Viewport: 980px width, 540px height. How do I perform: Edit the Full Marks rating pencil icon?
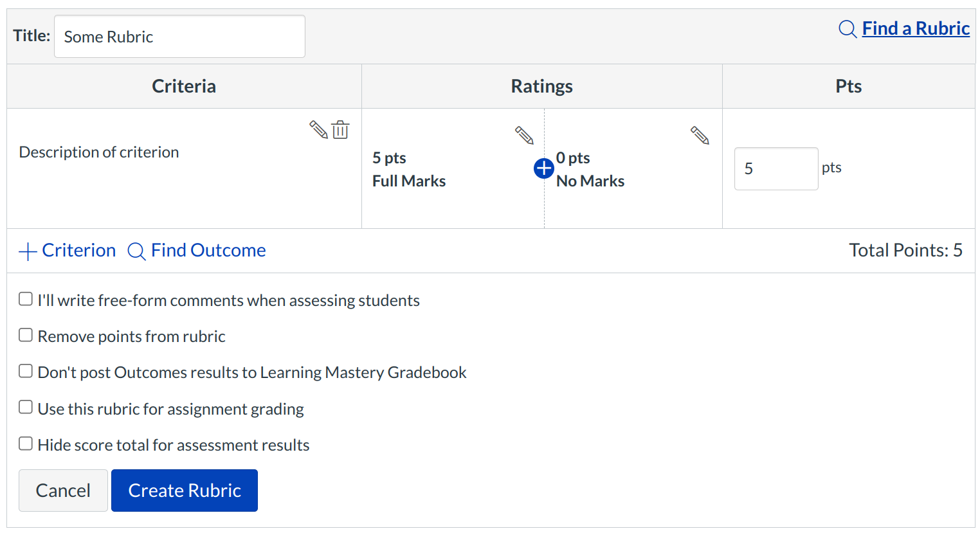coord(524,136)
